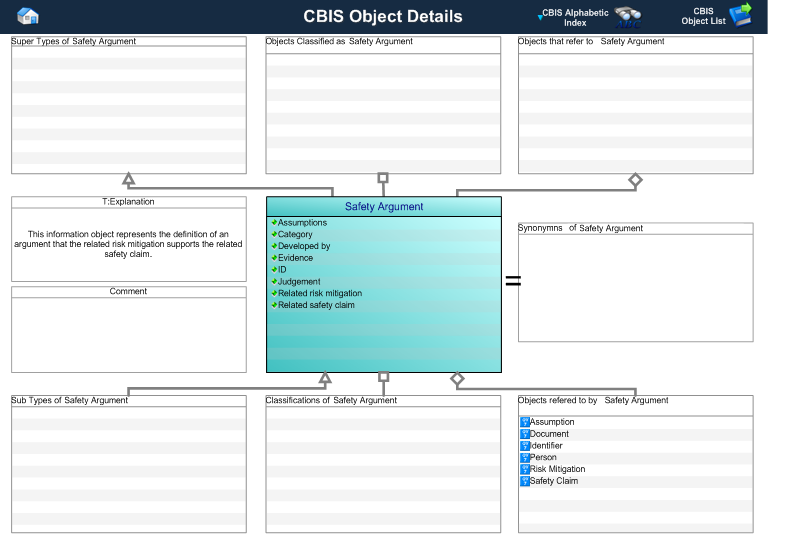Screen dimensions: 800x555
Task: Click the explanation description text
Action: tap(128, 244)
